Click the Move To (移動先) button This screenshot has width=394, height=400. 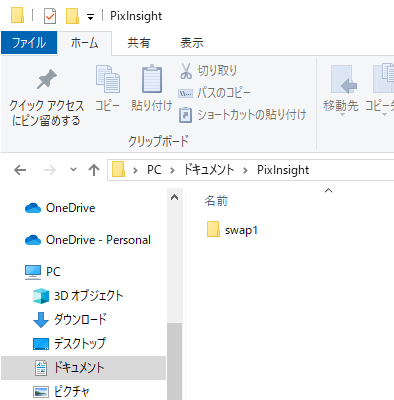[x=341, y=90]
